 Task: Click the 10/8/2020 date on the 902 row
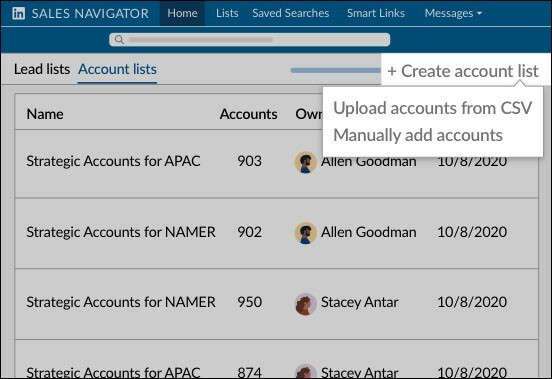tap(472, 232)
